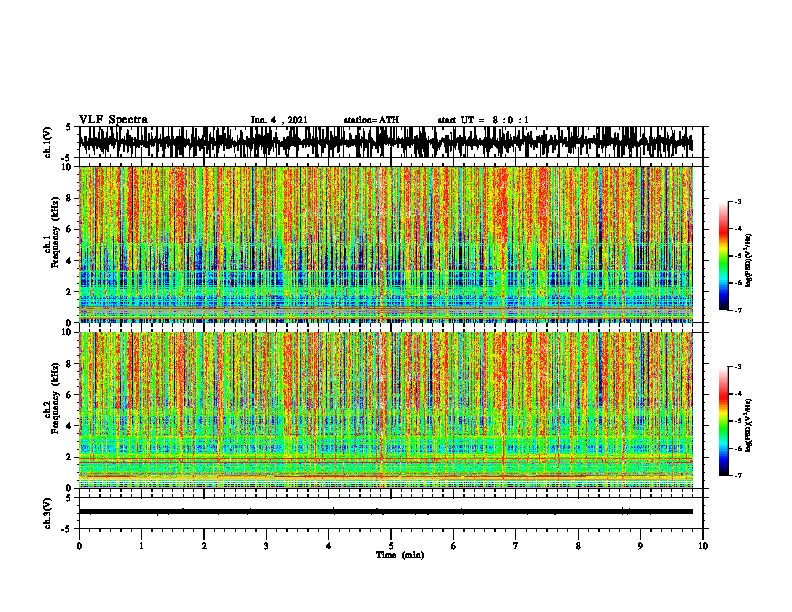Click time axis tick label "2"
The width and height of the screenshot is (792, 612).
click(x=204, y=546)
